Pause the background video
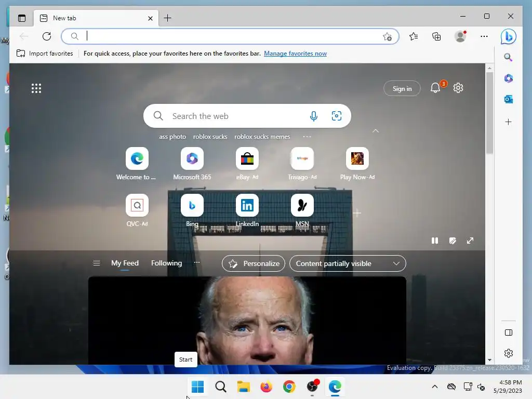 coord(435,241)
